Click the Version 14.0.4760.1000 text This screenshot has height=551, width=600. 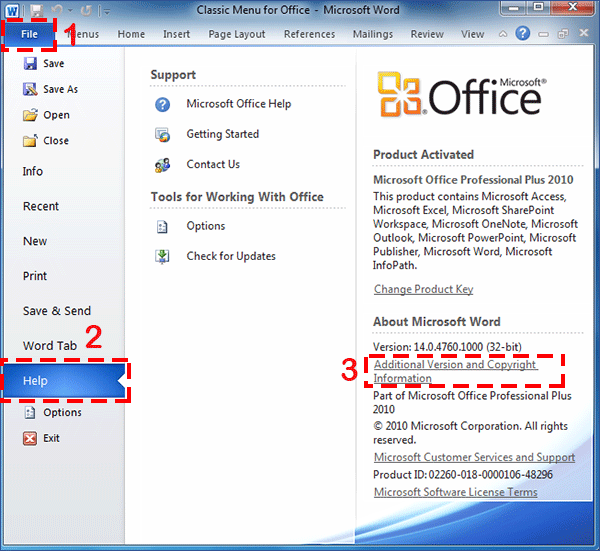(x=447, y=347)
